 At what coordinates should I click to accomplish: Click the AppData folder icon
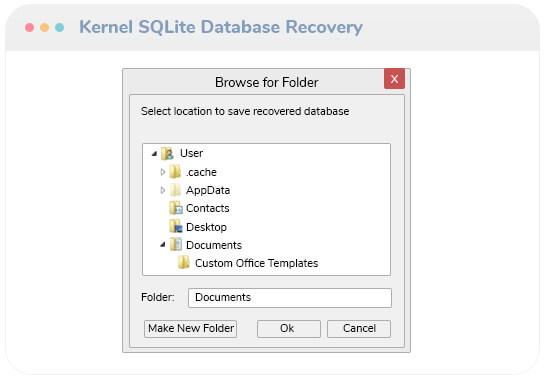pyautogui.click(x=175, y=190)
